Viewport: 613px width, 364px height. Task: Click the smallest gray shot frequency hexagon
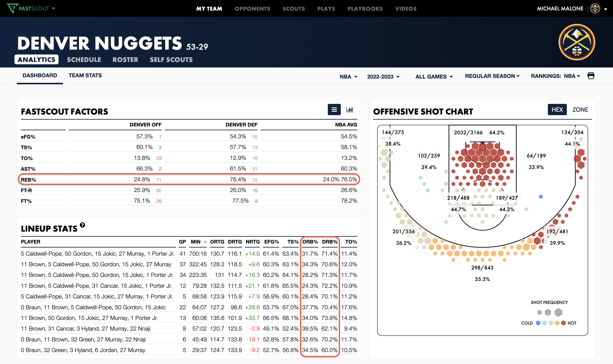(539, 312)
